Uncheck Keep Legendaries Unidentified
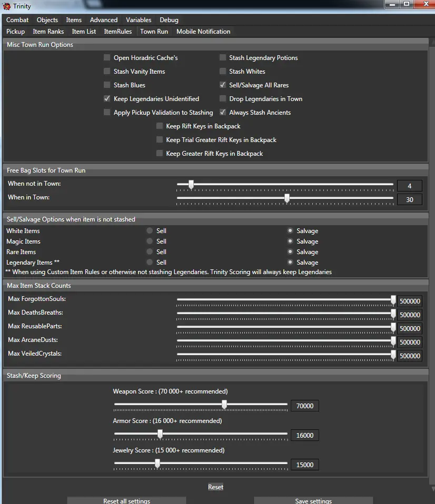Viewport: 435px width, 504px height. click(x=107, y=99)
